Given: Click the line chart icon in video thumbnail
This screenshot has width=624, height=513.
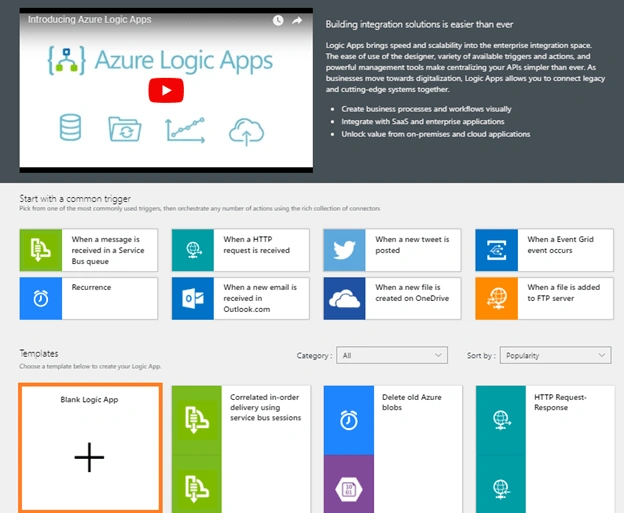Looking at the screenshot, I should (x=185, y=130).
